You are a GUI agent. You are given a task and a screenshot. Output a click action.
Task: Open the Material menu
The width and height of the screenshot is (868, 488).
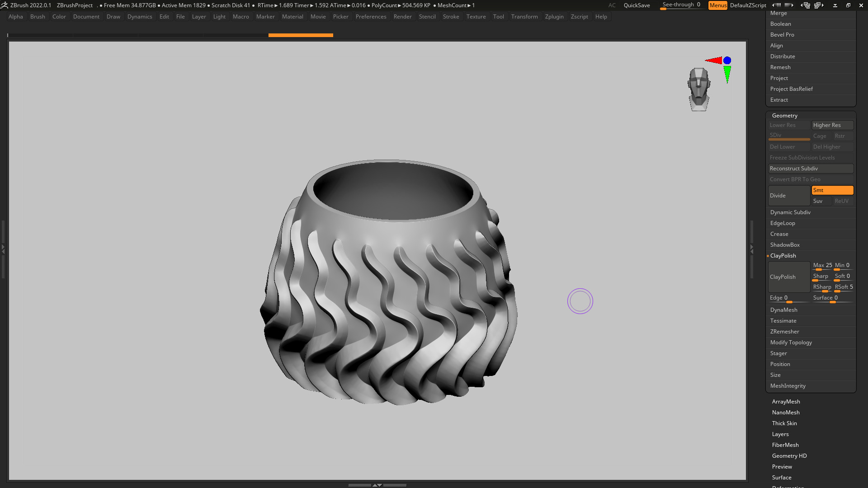pos(292,17)
